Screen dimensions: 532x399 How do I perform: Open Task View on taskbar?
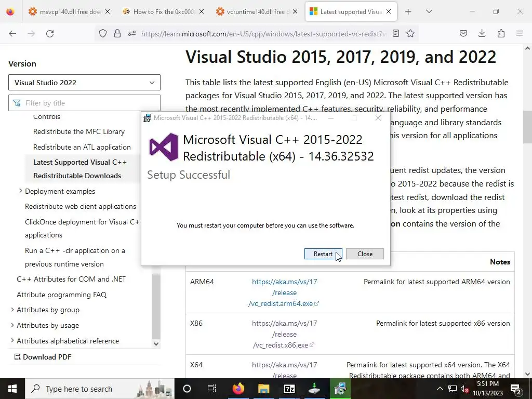coord(212,389)
